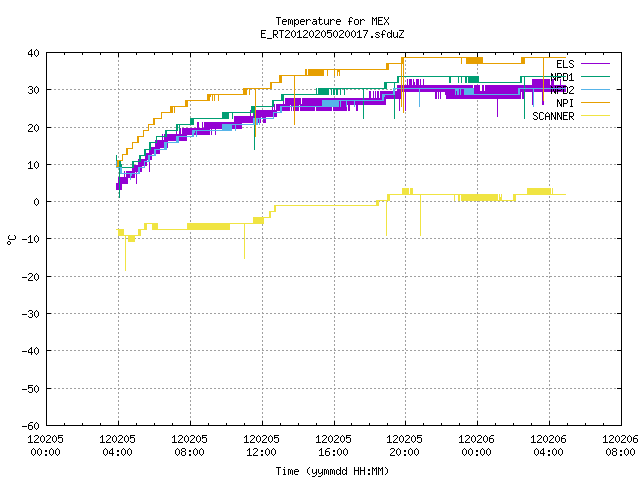The height and width of the screenshot is (480, 640).
Task: Click the blue NPD2 legend line sample
Action: (595, 89)
